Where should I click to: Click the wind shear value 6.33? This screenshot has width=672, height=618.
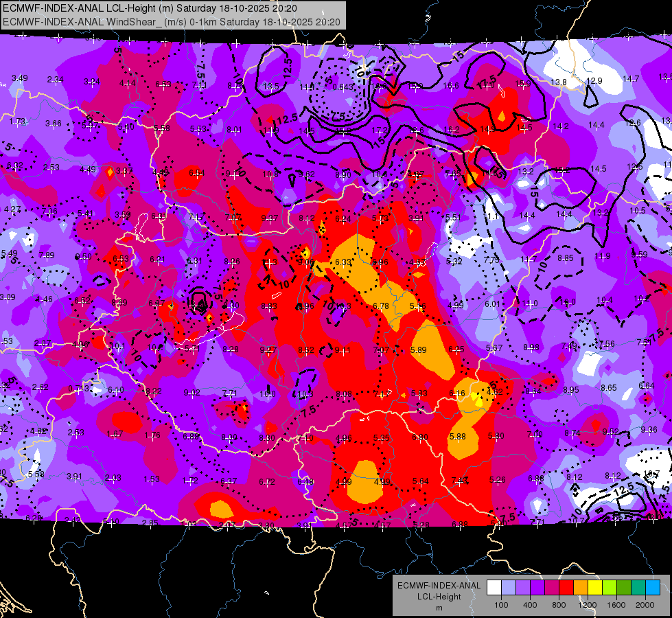[343, 262]
